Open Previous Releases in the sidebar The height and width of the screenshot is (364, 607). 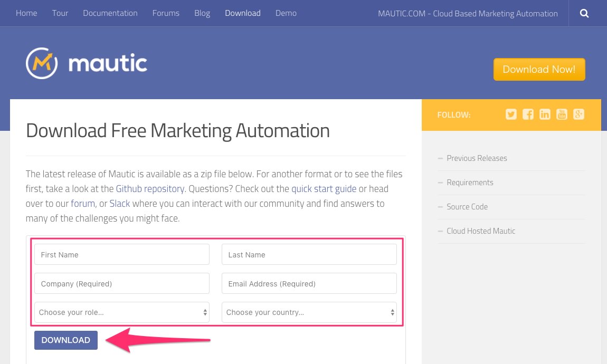click(477, 158)
